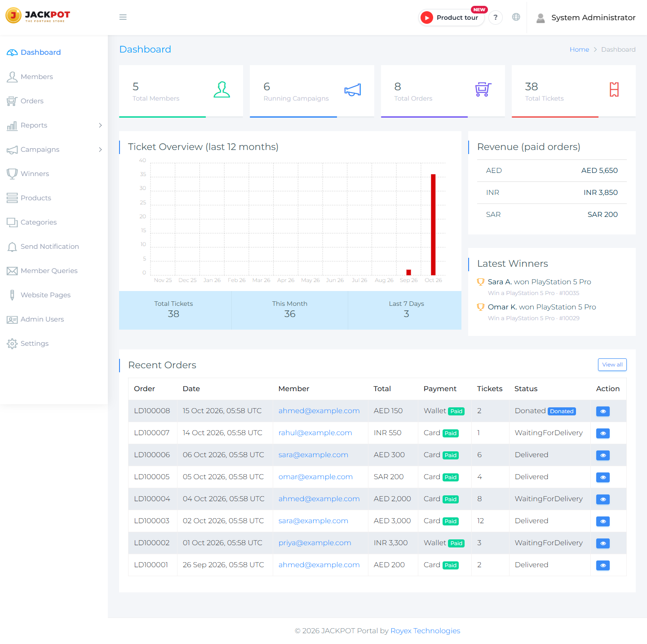This screenshot has height=644, width=647.
Task: Open omar@example.com member link
Action: (x=315, y=477)
